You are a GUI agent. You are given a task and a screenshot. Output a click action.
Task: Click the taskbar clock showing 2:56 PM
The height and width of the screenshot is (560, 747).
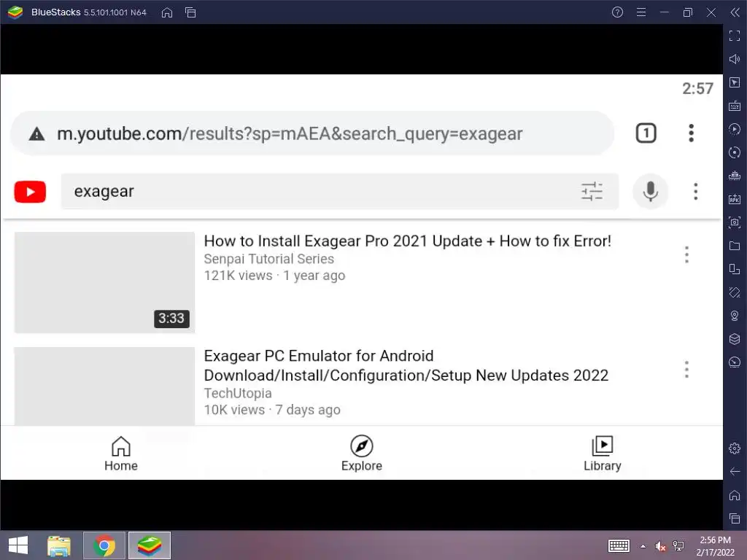(x=715, y=546)
